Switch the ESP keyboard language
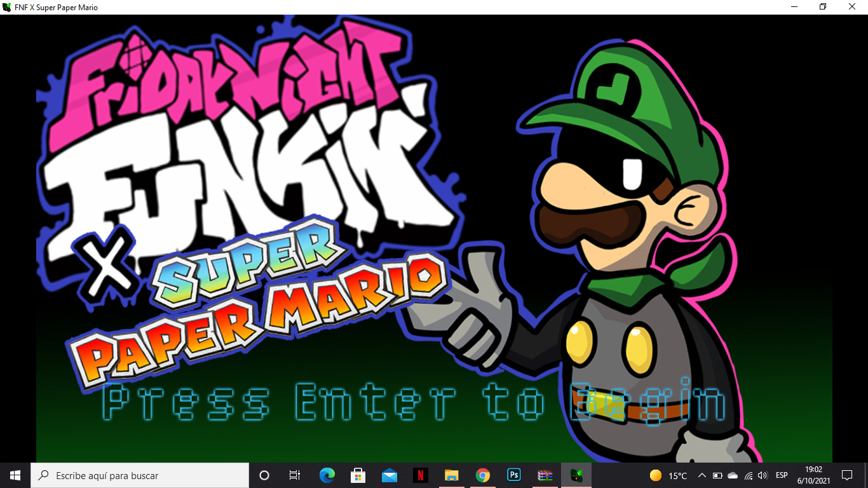Screen dimensions: 868x488 pyautogui.click(x=782, y=475)
